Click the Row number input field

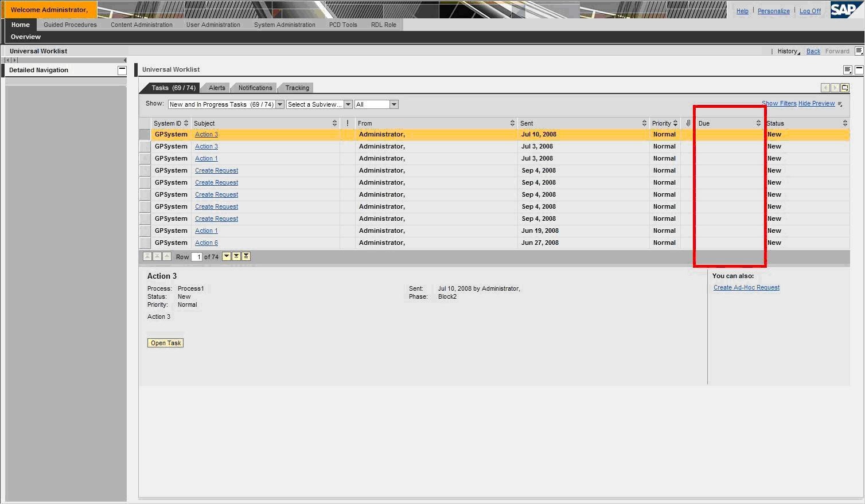[x=197, y=257]
